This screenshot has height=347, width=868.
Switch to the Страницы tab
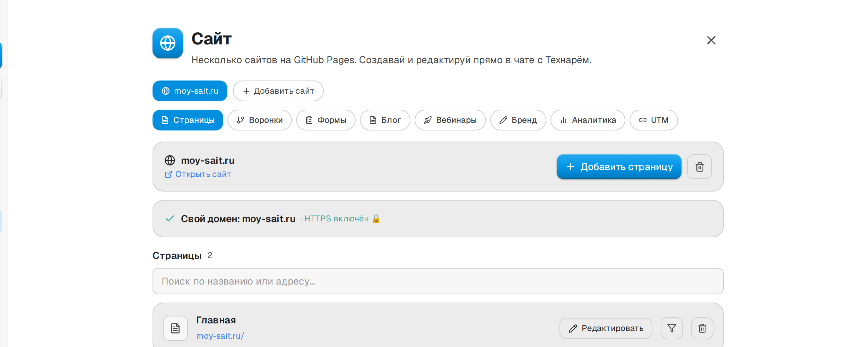click(188, 120)
